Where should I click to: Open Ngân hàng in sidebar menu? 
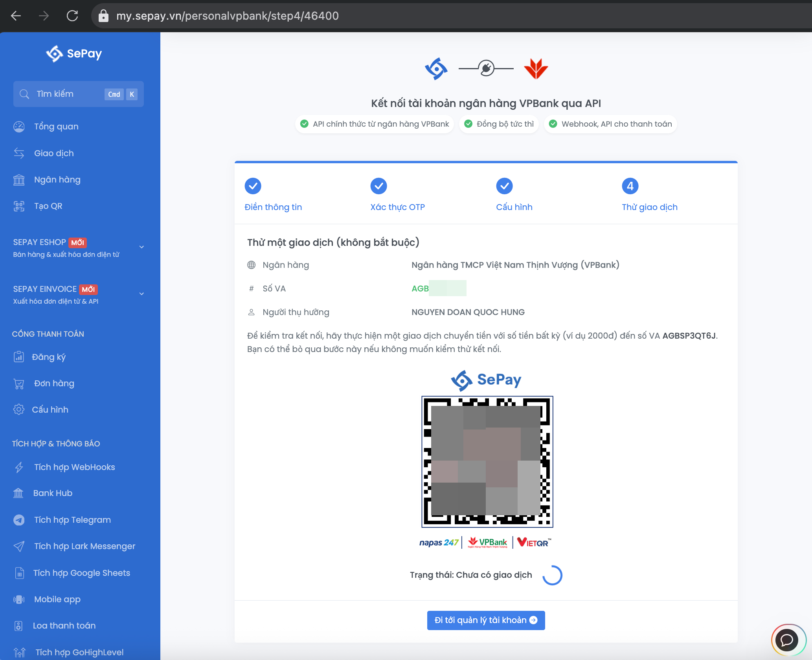pyautogui.click(x=57, y=180)
